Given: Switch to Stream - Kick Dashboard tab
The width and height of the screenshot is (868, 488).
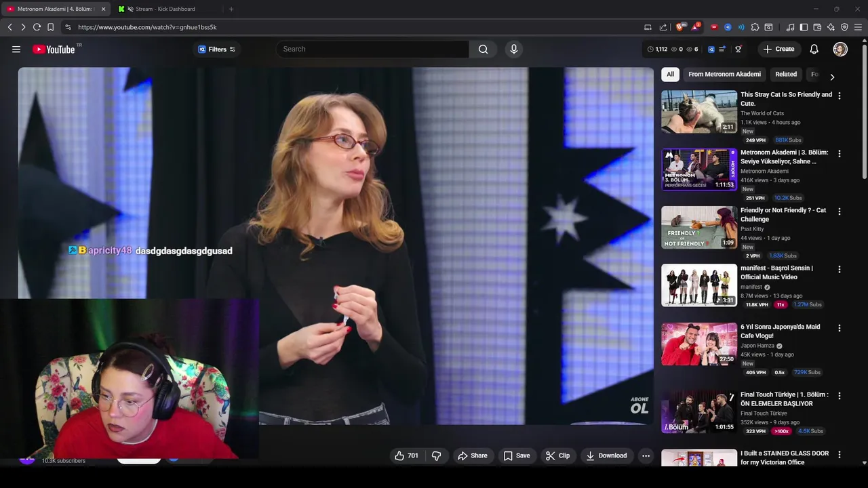Looking at the screenshot, I should [x=165, y=9].
